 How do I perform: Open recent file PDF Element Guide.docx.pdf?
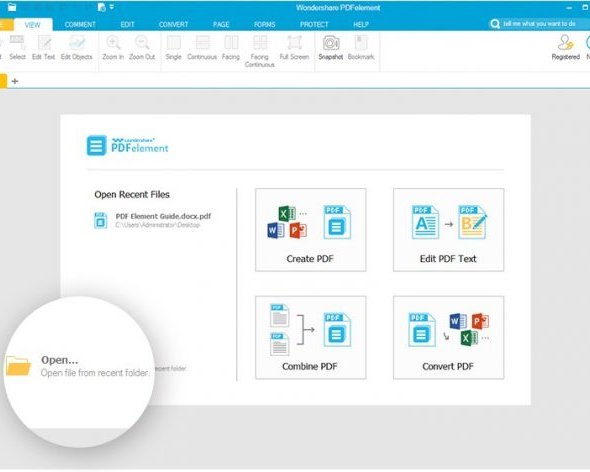tap(163, 216)
